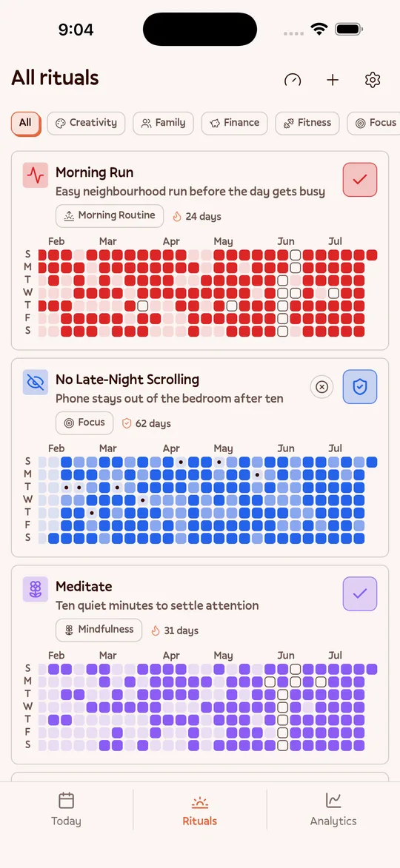Filter rituals by Finance
The image size is (400, 868).
pos(234,123)
